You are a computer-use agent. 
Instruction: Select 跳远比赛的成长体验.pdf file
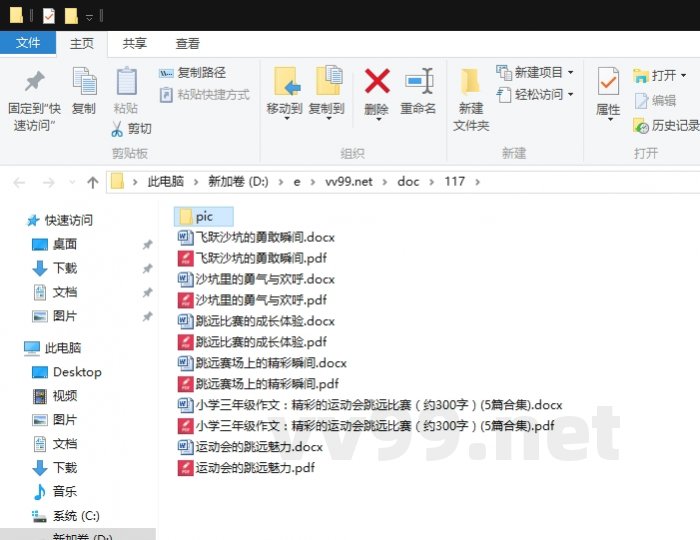click(x=252, y=342)
